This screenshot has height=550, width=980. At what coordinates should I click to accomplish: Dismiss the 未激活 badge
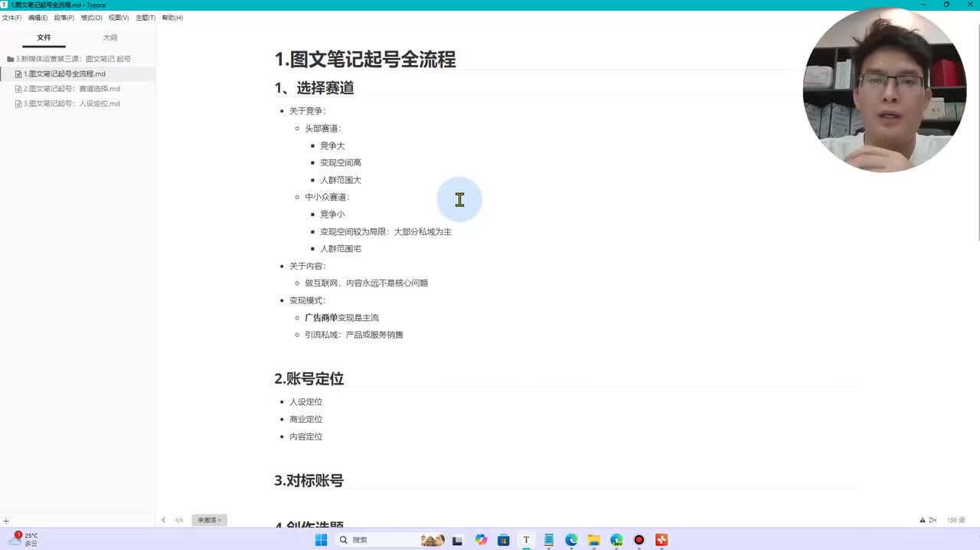tap(219, 520)
